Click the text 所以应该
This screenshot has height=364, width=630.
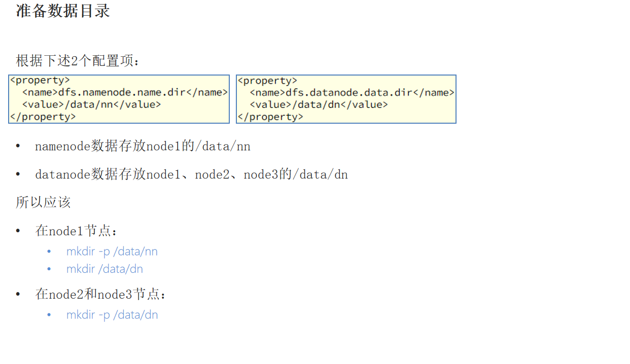(x=43, y=202)
